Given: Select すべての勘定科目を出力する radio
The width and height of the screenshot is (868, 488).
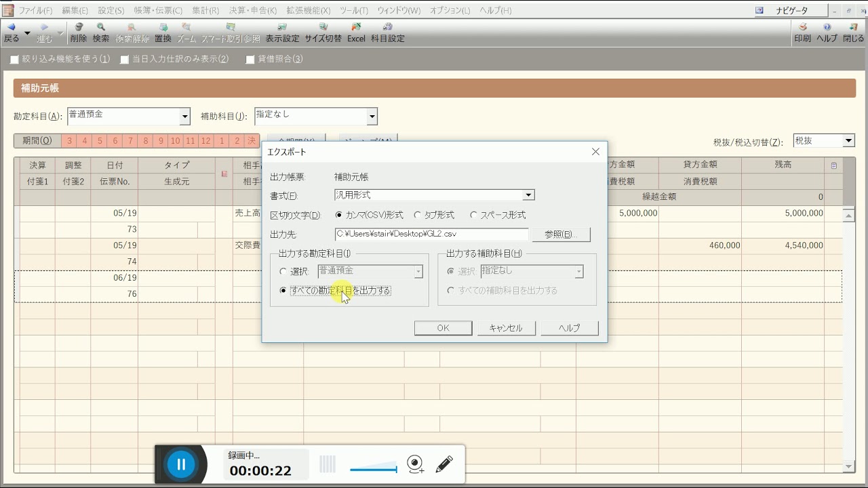Looking at the screenshot, I should (x=283, y=290).
